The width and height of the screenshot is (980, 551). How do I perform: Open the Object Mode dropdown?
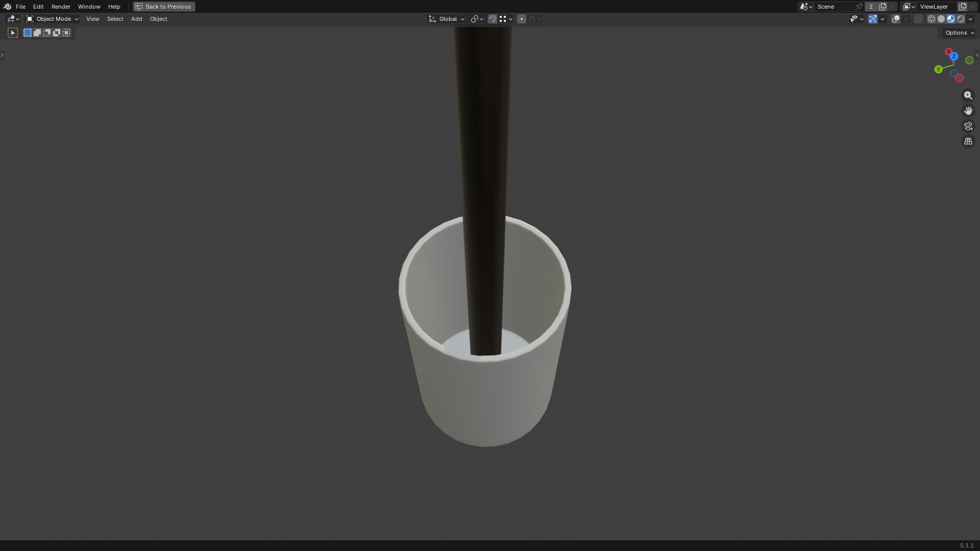pyautogui.click(x=52, y=19)
